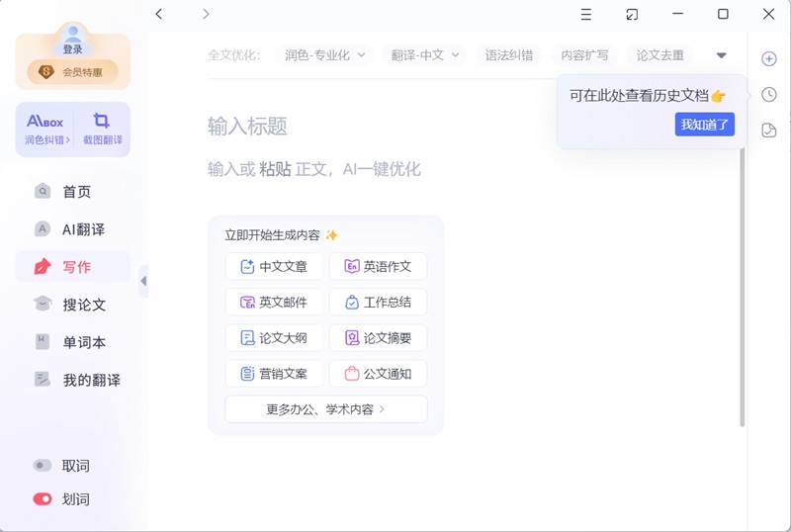Choose the 论文大纲 template
The image size is (791, 532).
(x=274, y=337)
